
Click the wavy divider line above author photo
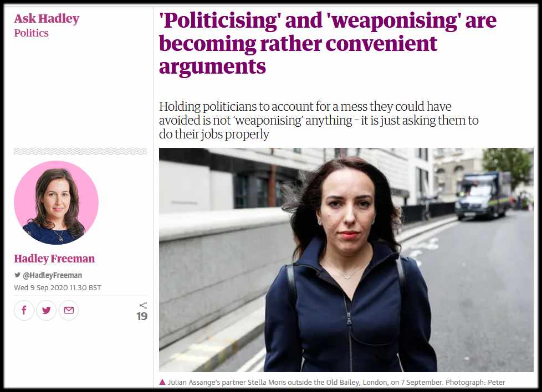coord(80,151)
